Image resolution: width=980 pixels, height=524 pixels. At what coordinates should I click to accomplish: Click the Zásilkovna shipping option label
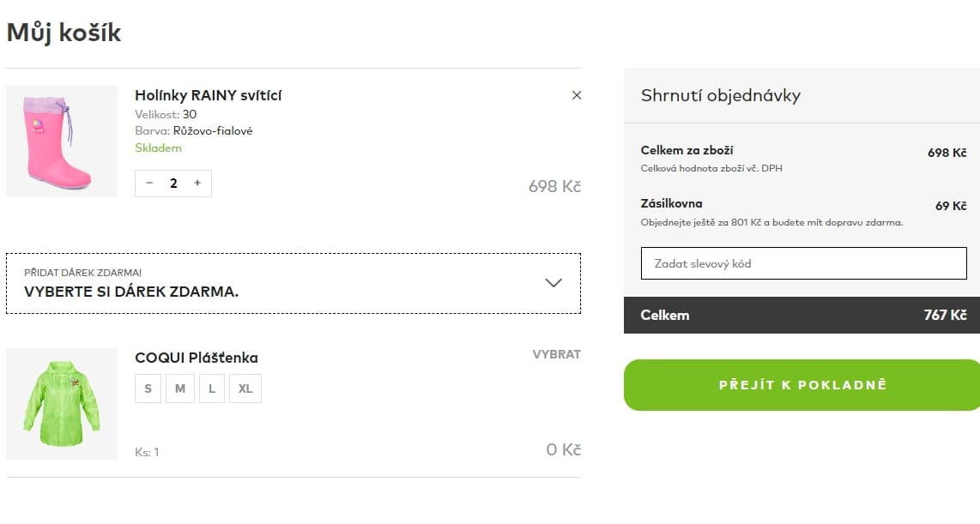pyautogui.click(x=671, y=203)
